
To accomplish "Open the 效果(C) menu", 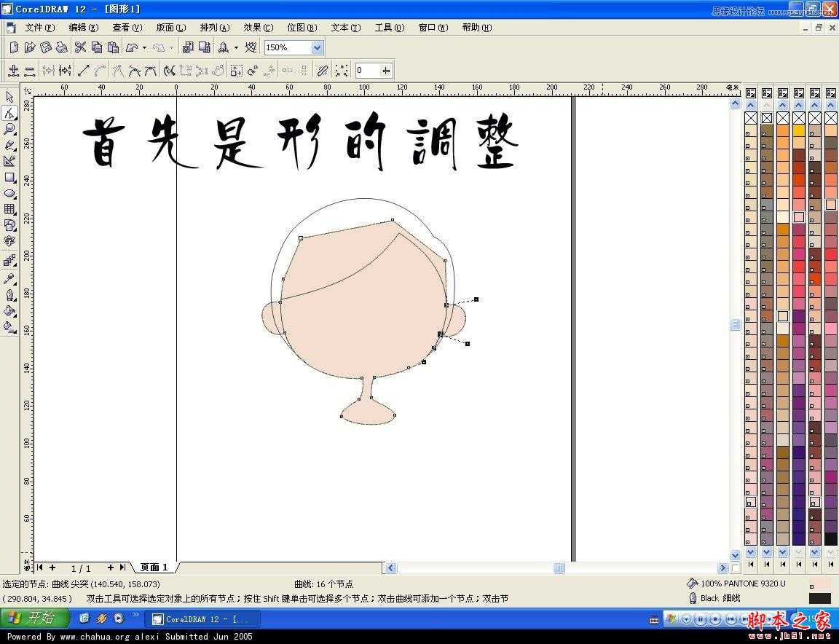I will (x=259, y=27).
